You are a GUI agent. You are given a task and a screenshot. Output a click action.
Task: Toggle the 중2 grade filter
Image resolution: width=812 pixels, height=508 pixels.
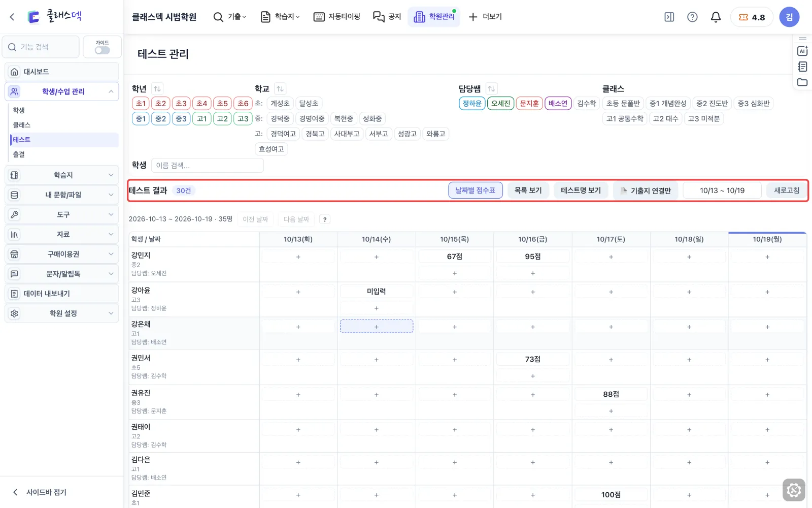pyautogui.click(x=161, y=119)
